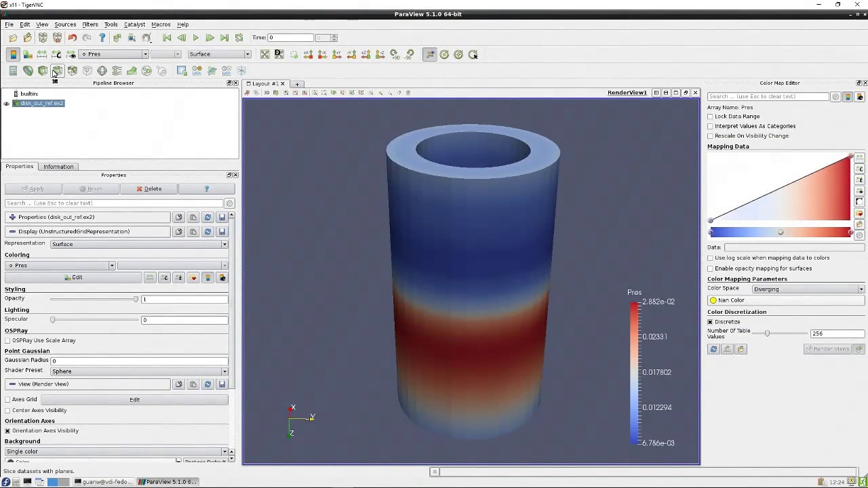Apply the Slice filter icon

pyautogui.click(x=58, y=70)
